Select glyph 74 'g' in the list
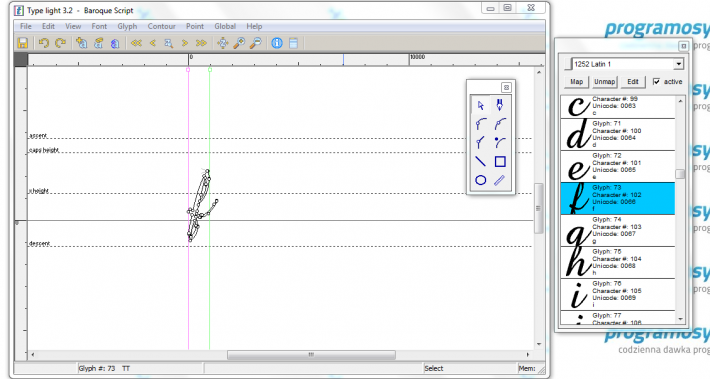710x379 pixels. (618, 231)
